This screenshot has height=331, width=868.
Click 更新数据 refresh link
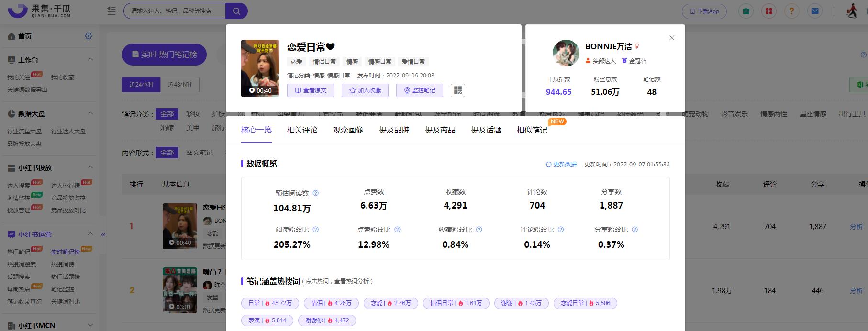click(x=561, y=164)
